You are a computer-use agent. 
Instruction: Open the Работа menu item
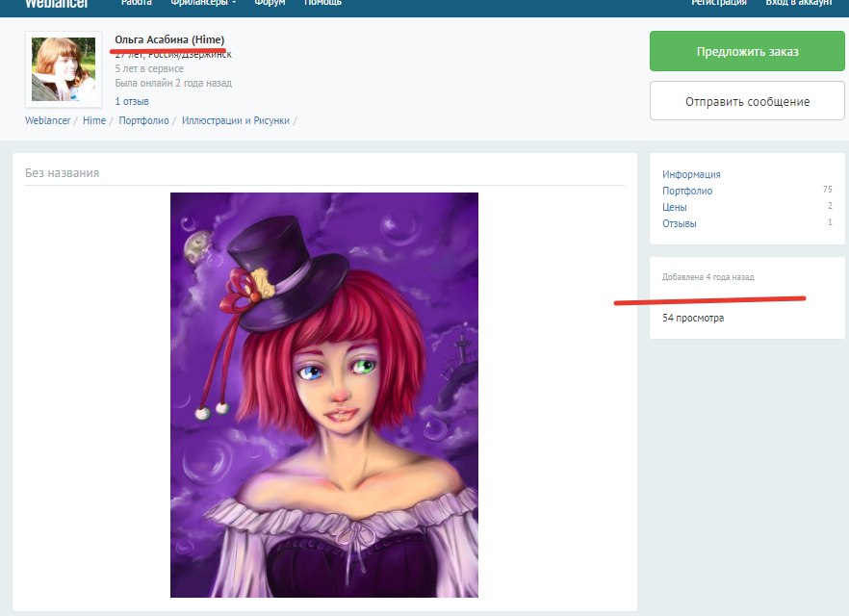tap(136, 3)
